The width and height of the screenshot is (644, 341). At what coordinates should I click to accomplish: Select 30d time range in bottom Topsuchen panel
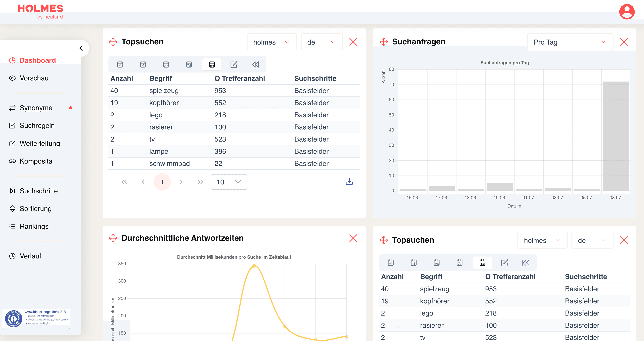(x=483, y=263)
